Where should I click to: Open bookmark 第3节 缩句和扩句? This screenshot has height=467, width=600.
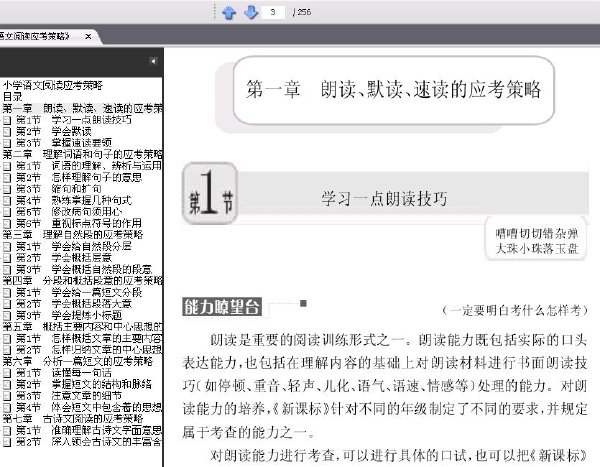point(59,189)
